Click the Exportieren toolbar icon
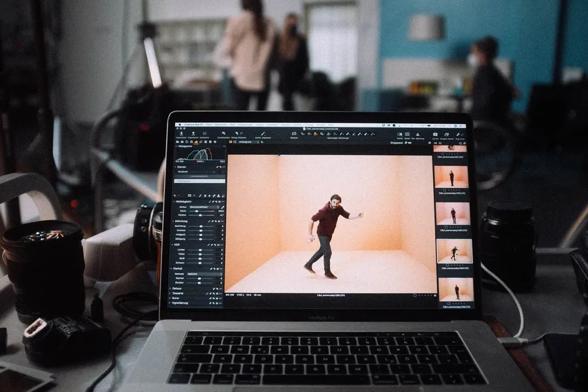This screenshot has height=392, width=588. point(193,133)
